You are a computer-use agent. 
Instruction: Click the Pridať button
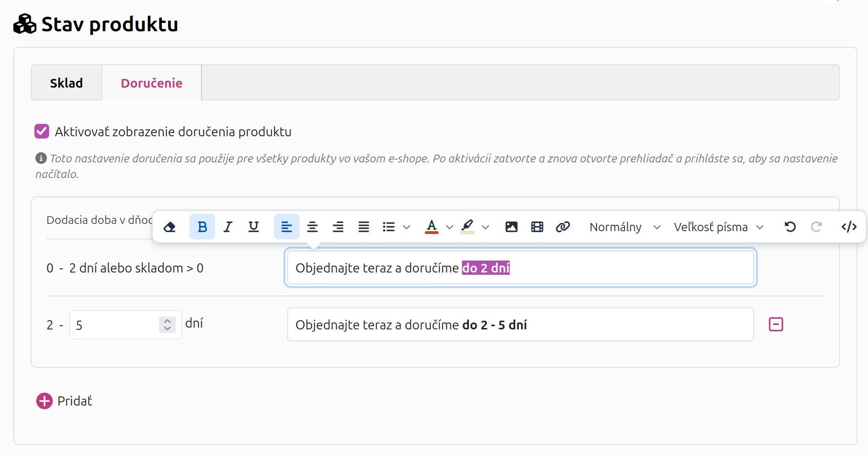(64, 401)
